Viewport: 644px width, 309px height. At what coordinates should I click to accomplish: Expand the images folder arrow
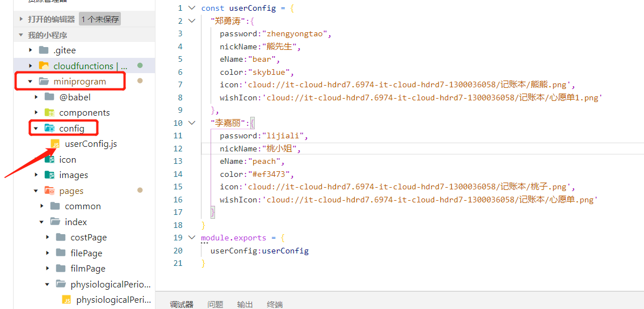point(36,175)
